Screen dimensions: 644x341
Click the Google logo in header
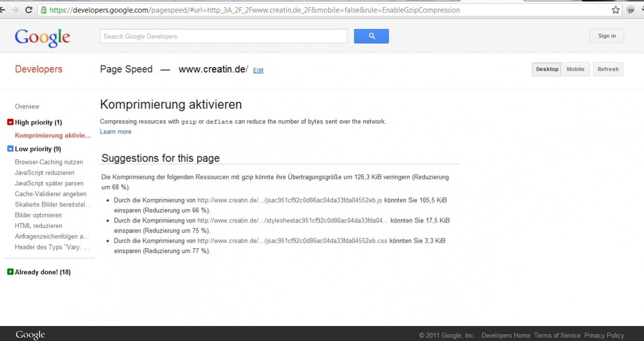pos(42,37)
